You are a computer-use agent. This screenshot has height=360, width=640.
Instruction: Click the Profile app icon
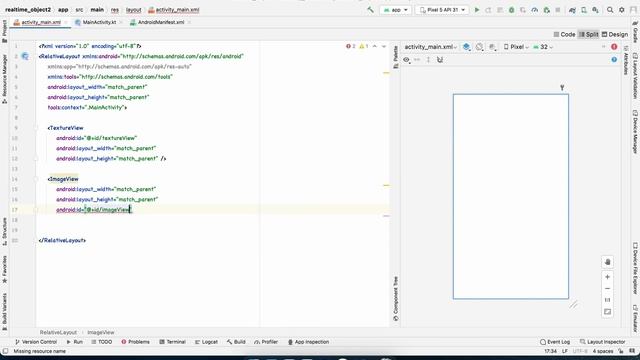click(x=535, y=9)
